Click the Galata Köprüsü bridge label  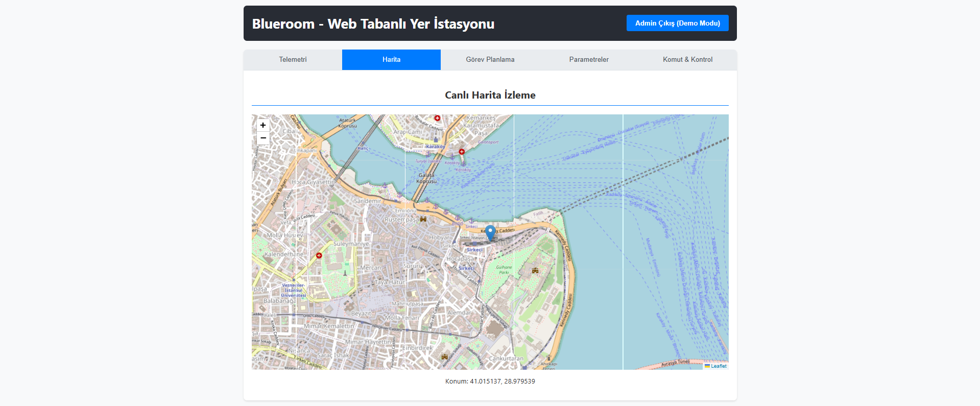click(x=426, y=178)
